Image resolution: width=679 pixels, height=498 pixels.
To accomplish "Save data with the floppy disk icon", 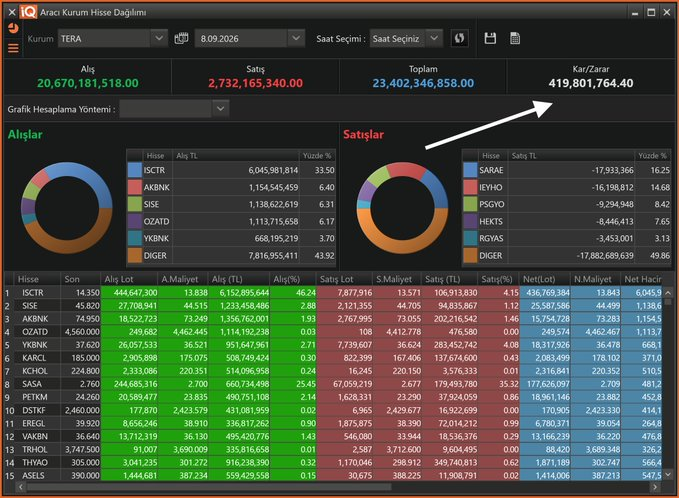I will point(490,39).
